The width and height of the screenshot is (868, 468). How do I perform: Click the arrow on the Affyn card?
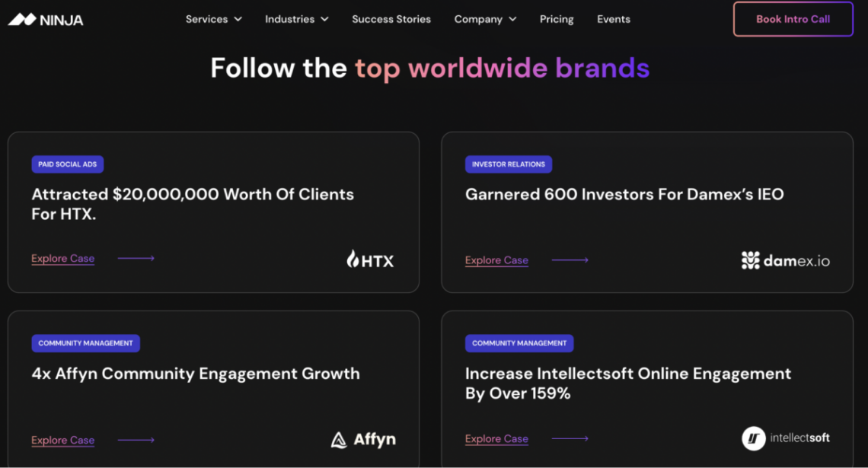pos(136,439)
